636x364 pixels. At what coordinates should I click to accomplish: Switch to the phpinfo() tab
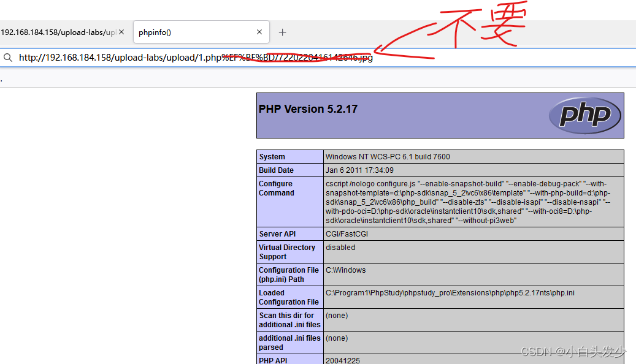pos(201,32)
